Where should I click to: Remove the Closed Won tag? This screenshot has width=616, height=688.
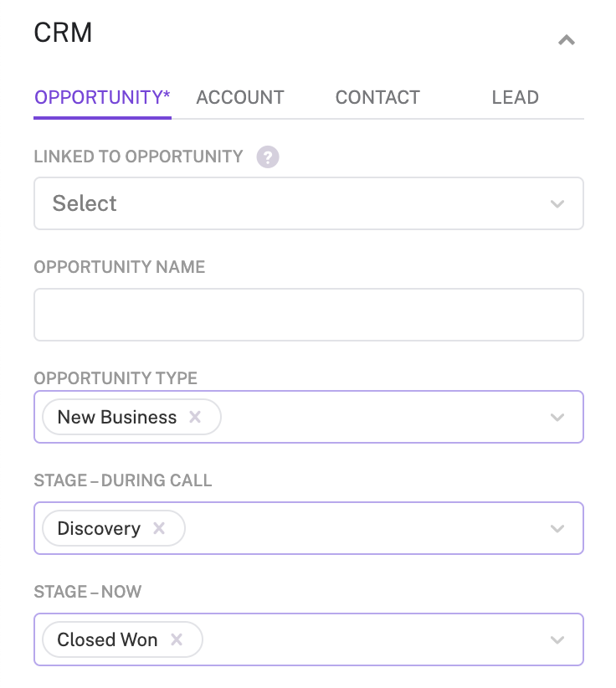click(177, 639)
